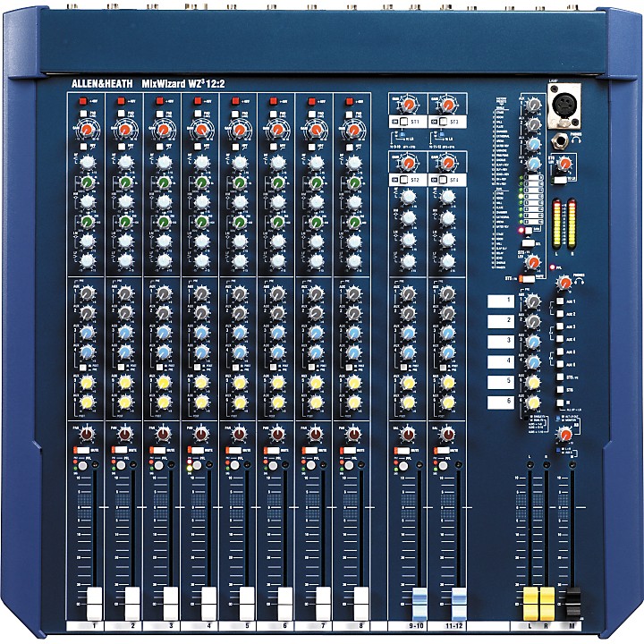Click the quarter-inch phones jack socket
This screenshot has height=644, width=644.
tap(560, 142)
